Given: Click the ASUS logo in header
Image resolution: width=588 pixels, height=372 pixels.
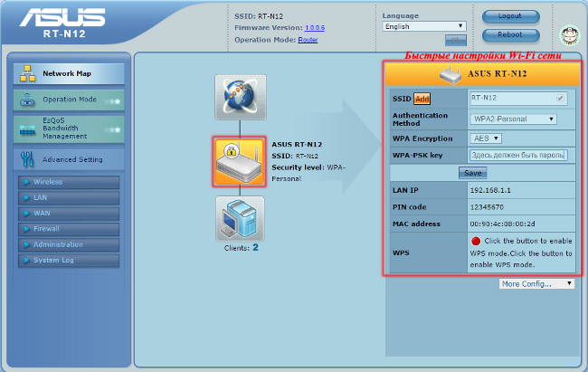Looking at the screenshot, I should click(62, 17).
